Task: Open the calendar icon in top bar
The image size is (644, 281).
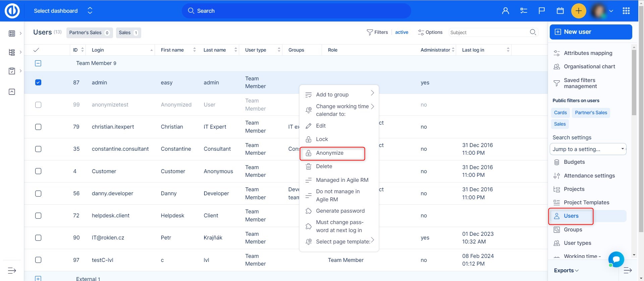Action: [x=560, y=11]
